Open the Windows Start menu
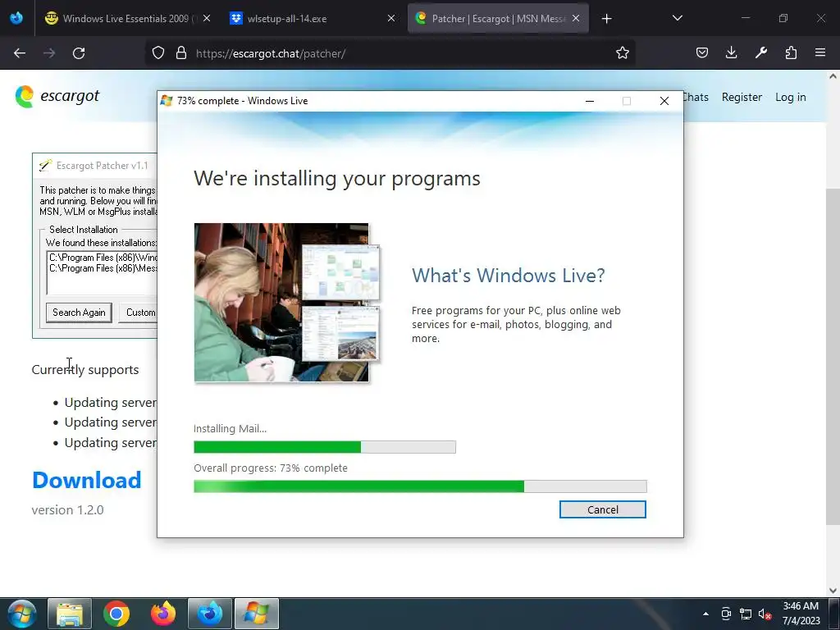This screenshot has height=630, width=840. pyautogui.click(x=21, y=614)
